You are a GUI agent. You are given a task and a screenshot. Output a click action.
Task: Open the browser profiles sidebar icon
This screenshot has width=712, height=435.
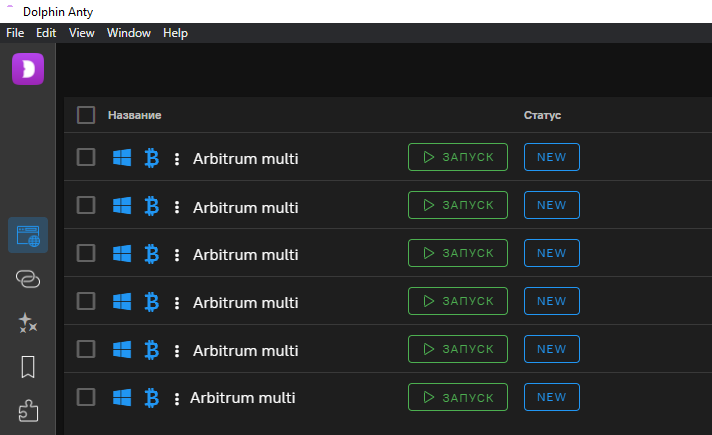click(x=28, y=235)
